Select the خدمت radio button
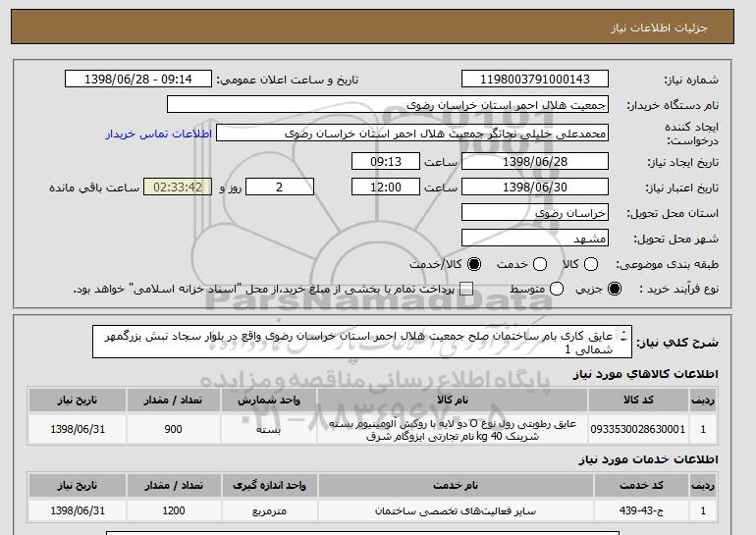Image resolution: width=756 pixels, height=535 pixels. pyautogui.click(x=540, y=264)
